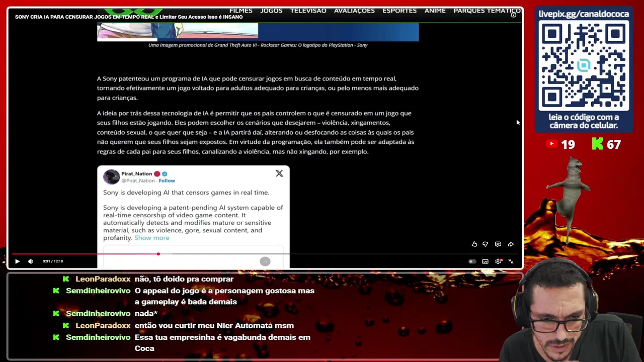Image resolution: width=644 pixels, height=362 pixels.
Task: Click the video title text
Action: [129, 17]
